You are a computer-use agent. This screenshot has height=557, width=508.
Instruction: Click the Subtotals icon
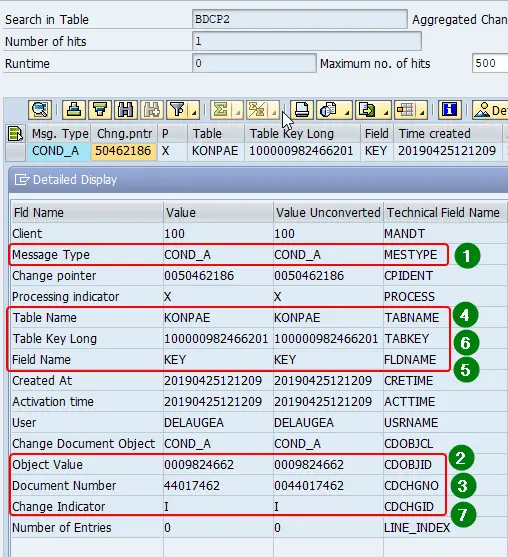click(x=257, y=110)
